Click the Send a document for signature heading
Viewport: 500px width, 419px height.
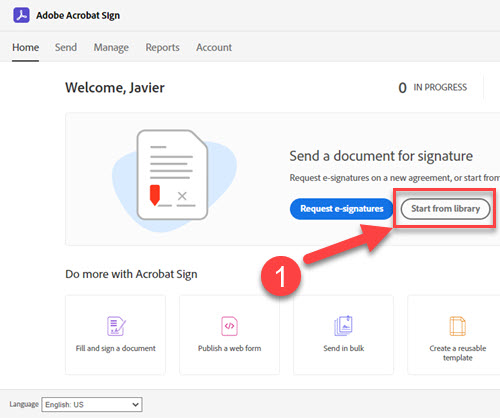click(381, 156)
